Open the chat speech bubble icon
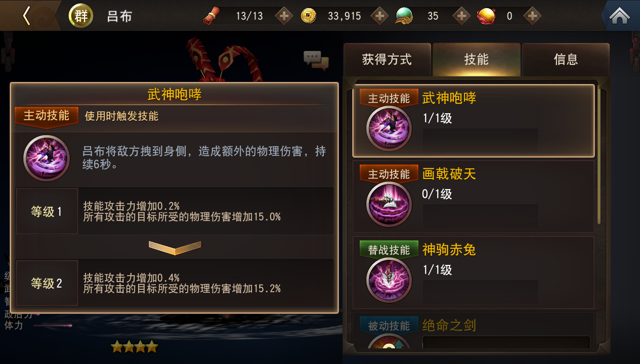The width and height of the screenshot is (640, 364). 316,61
